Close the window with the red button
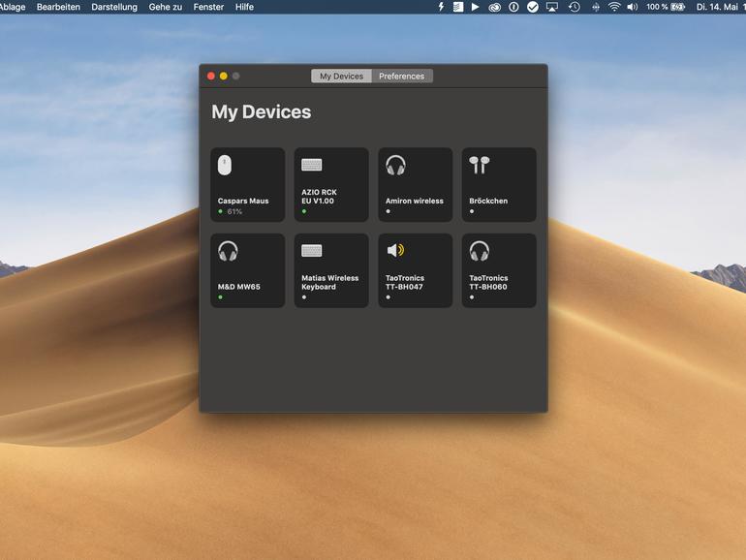Image resolution: width=746 pixels, height=560 pixels. (x=211, y=77)
